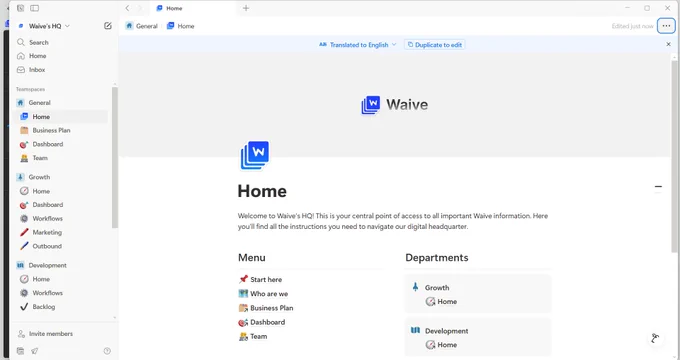
Task: Open Workflows under Development in sidebar
Action: tap(48, 293)
